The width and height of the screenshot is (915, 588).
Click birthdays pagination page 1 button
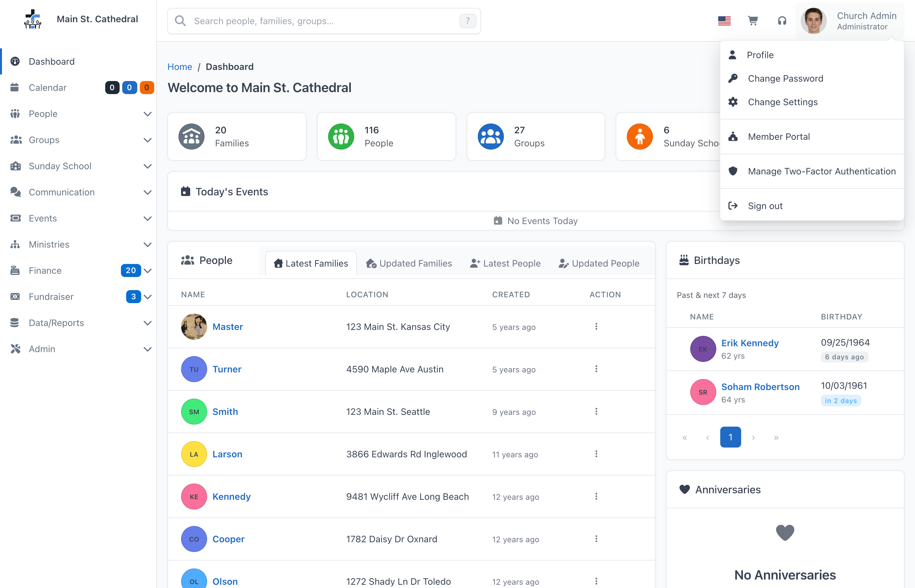(x=730, y=437)
